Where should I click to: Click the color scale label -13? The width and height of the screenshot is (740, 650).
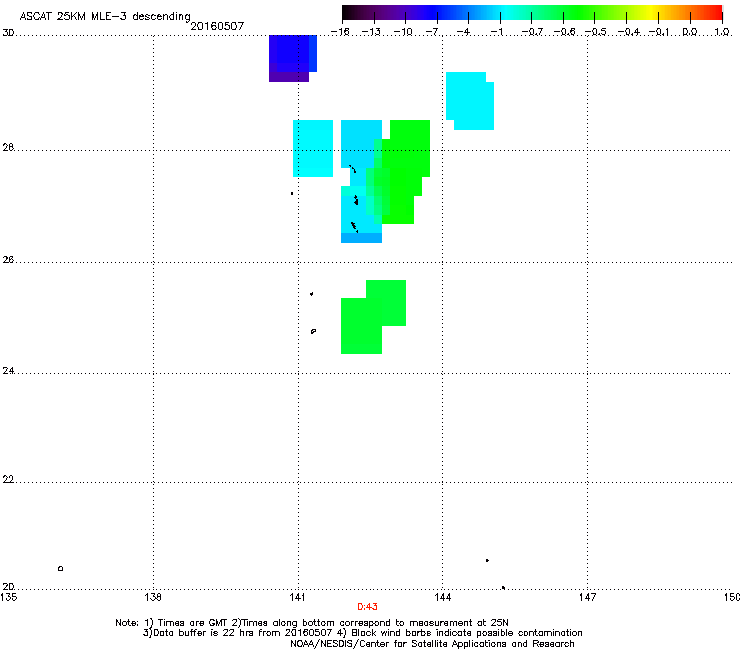[371, 32]
